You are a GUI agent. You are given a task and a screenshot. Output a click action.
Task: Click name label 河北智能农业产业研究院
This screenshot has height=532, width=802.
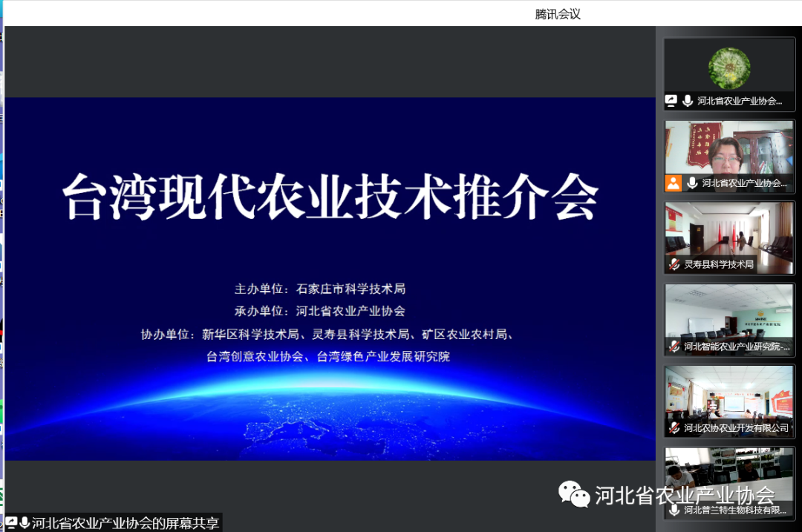point(737,346)
